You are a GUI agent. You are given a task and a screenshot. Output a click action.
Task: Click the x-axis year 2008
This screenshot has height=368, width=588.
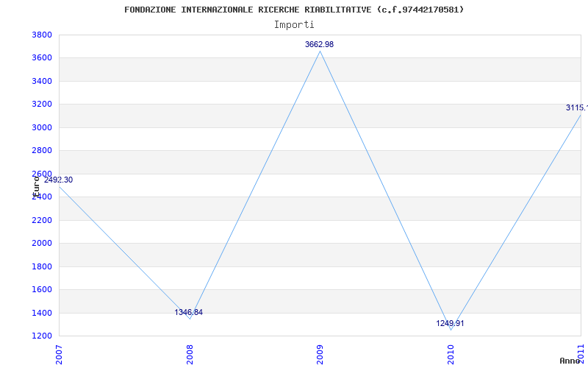(x=190, y=355)
